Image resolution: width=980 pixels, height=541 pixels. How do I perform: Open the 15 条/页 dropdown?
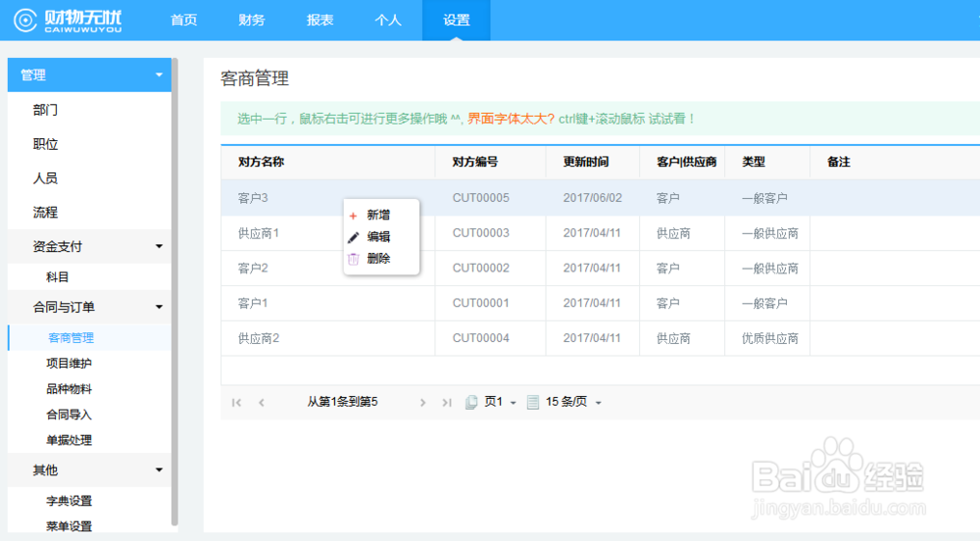pyautogui.click(x=573, y=402)
